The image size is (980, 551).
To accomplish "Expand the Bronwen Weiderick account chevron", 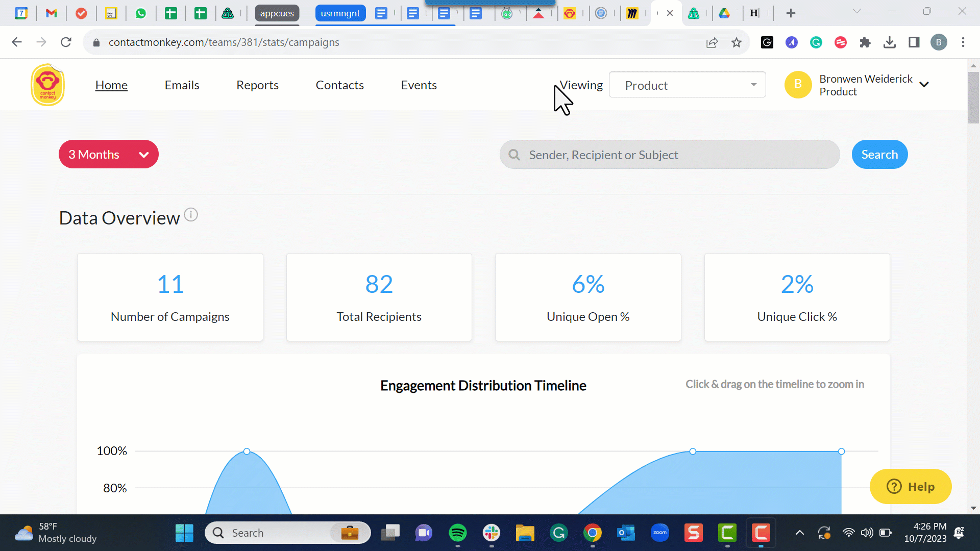I will point(924,85).
